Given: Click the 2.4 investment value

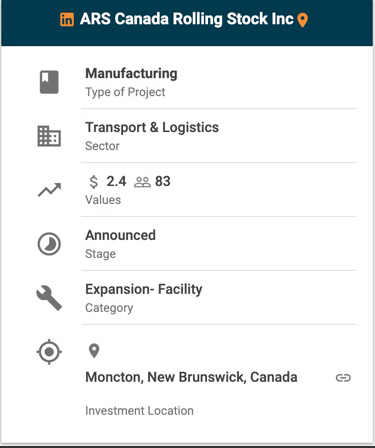Looking at the screenshot, I should coord(116,182).
